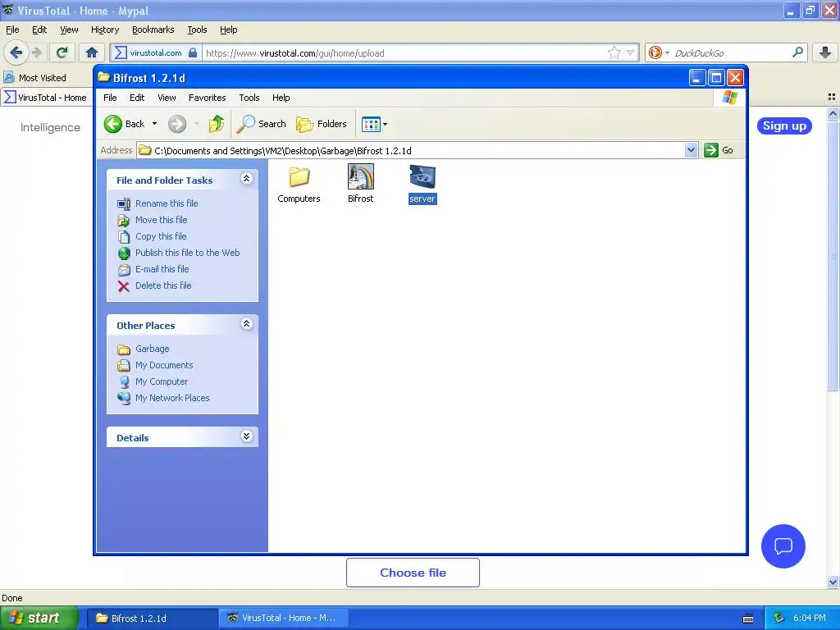Go back in Mypal browser

[16, 52]
